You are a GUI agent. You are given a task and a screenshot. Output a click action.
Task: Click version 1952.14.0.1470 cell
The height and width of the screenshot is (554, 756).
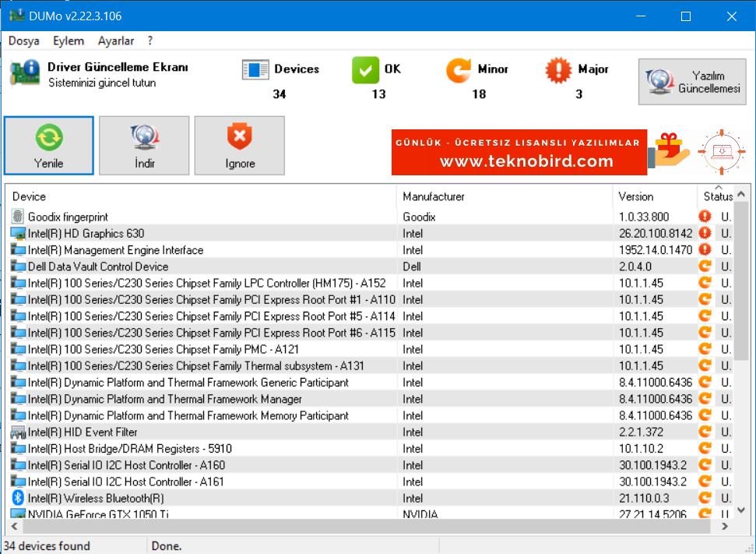tap(656, 250)
